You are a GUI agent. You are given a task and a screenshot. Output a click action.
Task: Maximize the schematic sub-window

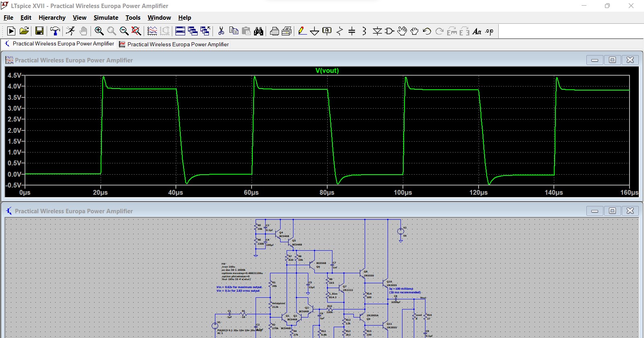pos(612,211)
